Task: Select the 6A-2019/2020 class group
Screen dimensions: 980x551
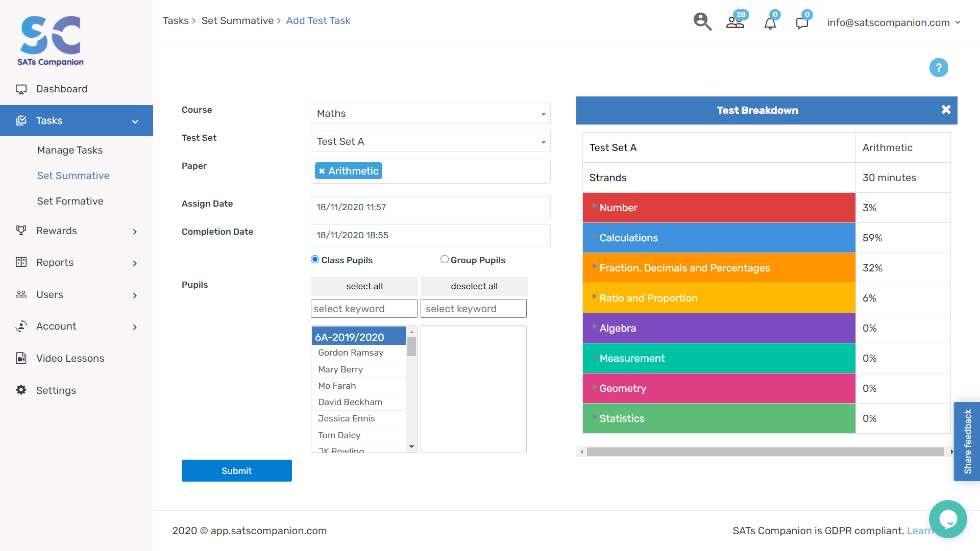Action: point(359,337)
